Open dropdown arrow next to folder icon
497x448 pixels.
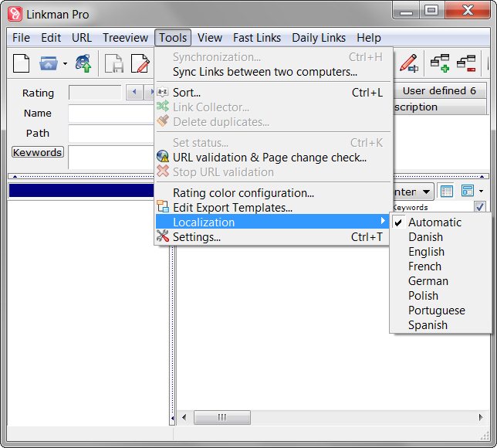[66, 63]
